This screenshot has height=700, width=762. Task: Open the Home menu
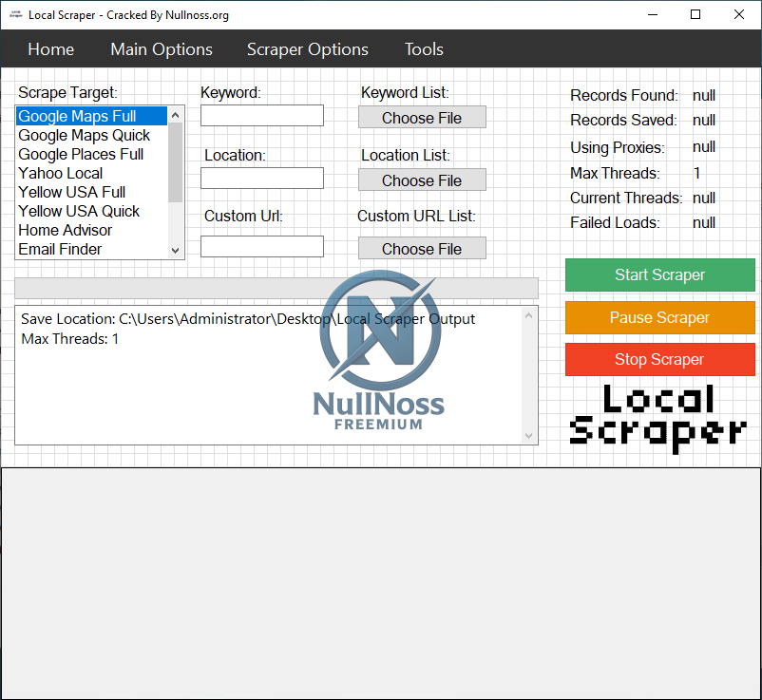(50, 48)
